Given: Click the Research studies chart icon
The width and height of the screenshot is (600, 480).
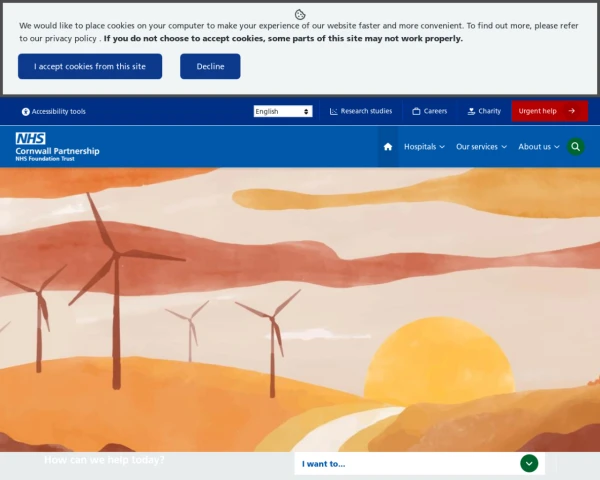Looking at the screenshot, I should point(334,111).
